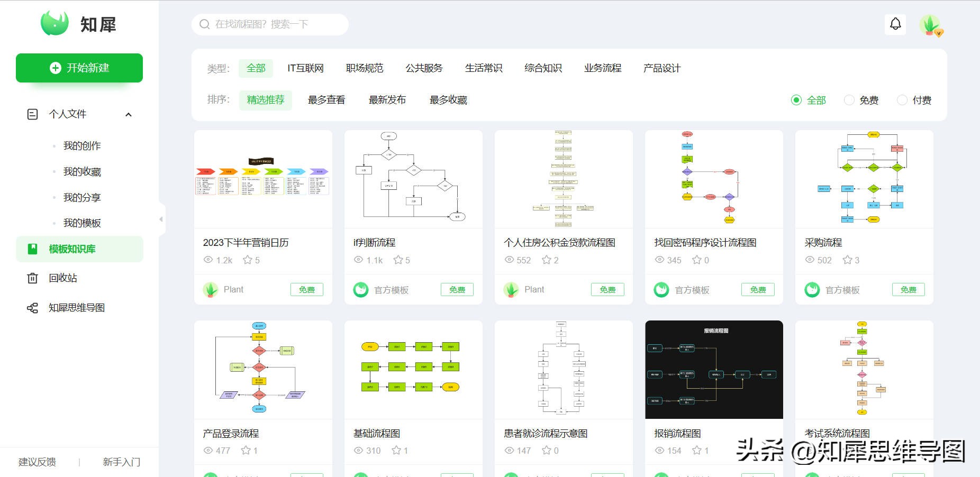This screenshot has height=477, width=980.
Task: Click the search magnifier icon
Action: click(204, 24)
